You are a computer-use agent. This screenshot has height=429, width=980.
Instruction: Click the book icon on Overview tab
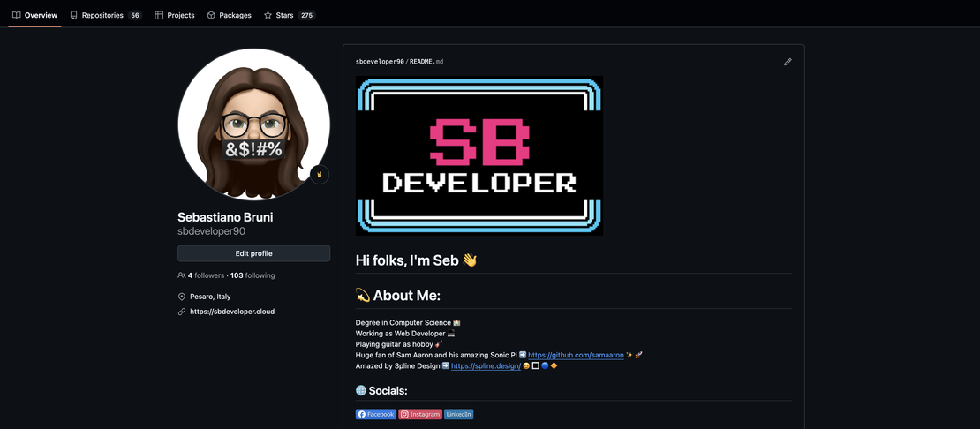16,15
